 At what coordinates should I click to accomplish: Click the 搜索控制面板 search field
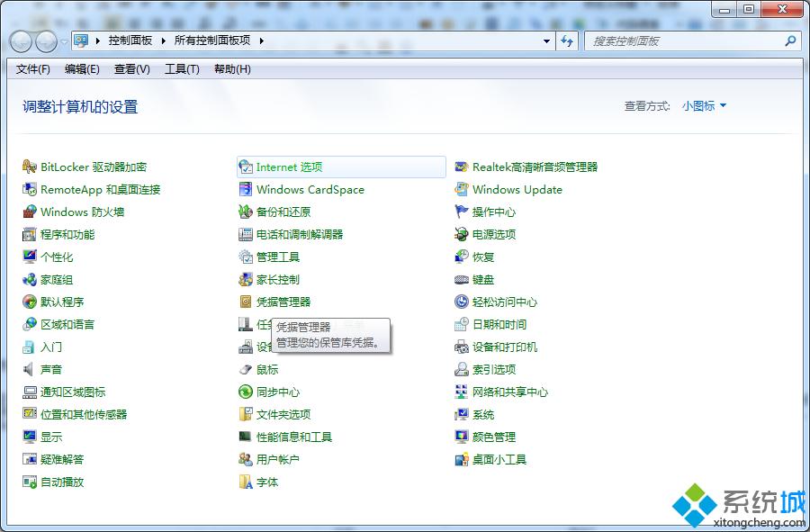(x=684, y=41)
